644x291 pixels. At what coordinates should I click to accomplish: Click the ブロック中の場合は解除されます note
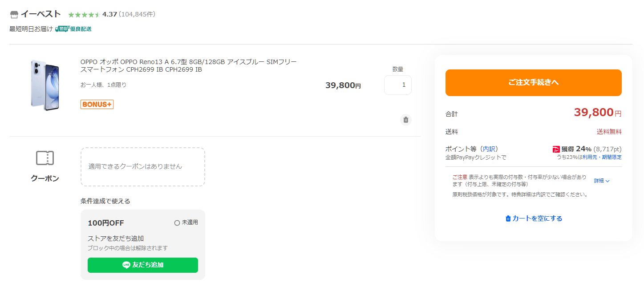point(128,248)
